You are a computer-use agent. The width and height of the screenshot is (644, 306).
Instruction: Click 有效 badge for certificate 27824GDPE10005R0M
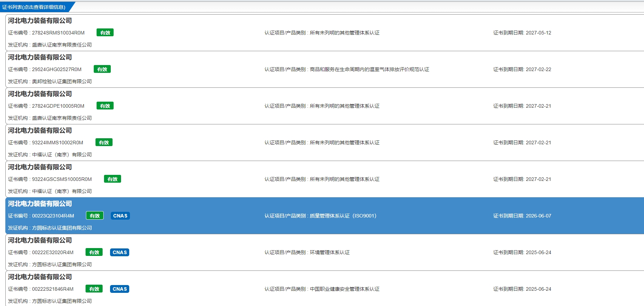click(x=105, y=106)
